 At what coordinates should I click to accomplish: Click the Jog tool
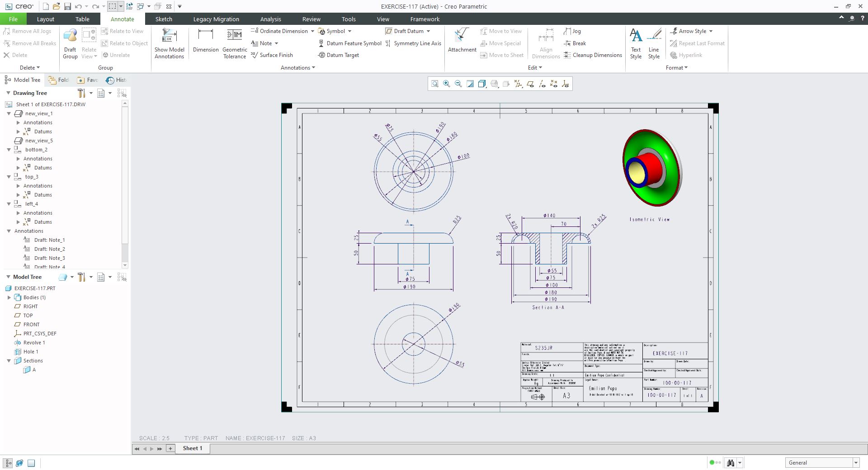(x=572, y=31)
